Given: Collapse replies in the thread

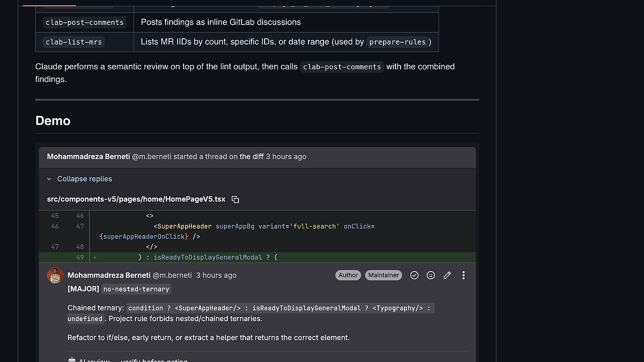Looking at the screenshot, I should pos(79,179).
